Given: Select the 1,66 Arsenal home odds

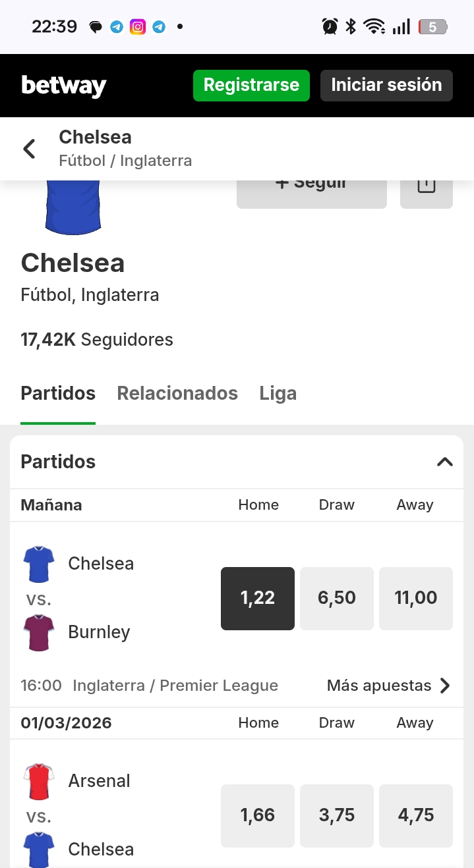Looking at the screenshot, I should point(258,815).
